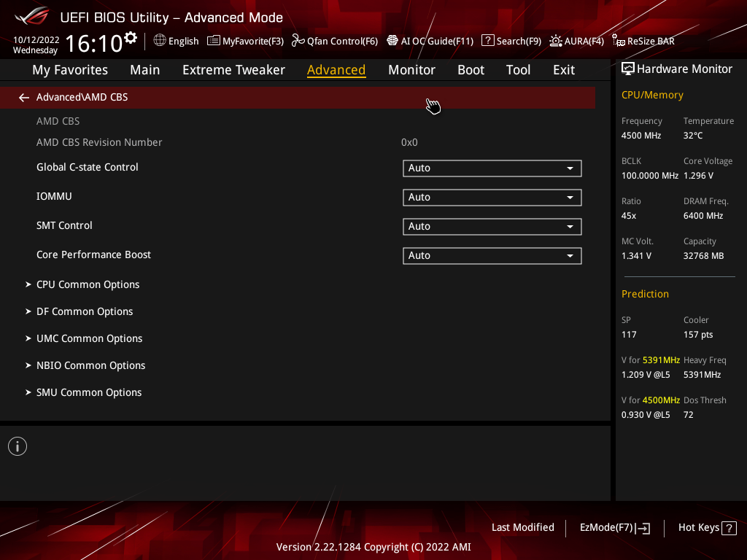
Task: Click the 32768 MB capacity value
Action: (703, 256)
